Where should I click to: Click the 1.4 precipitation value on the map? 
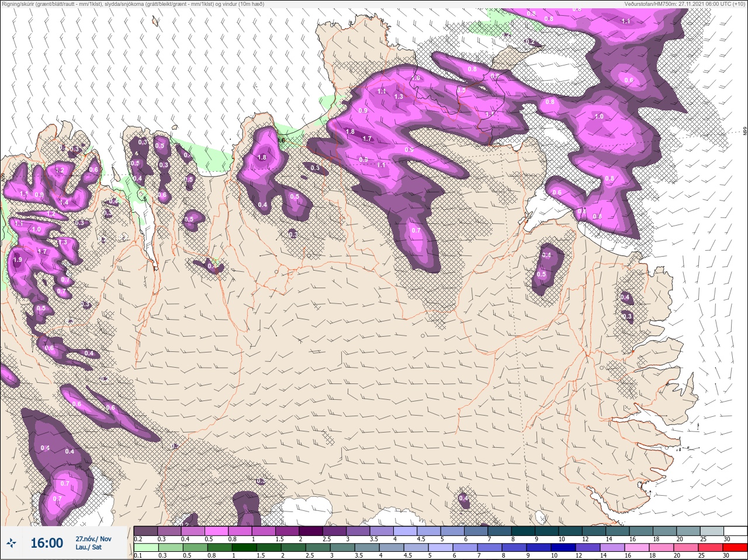(x=64, y=202)
